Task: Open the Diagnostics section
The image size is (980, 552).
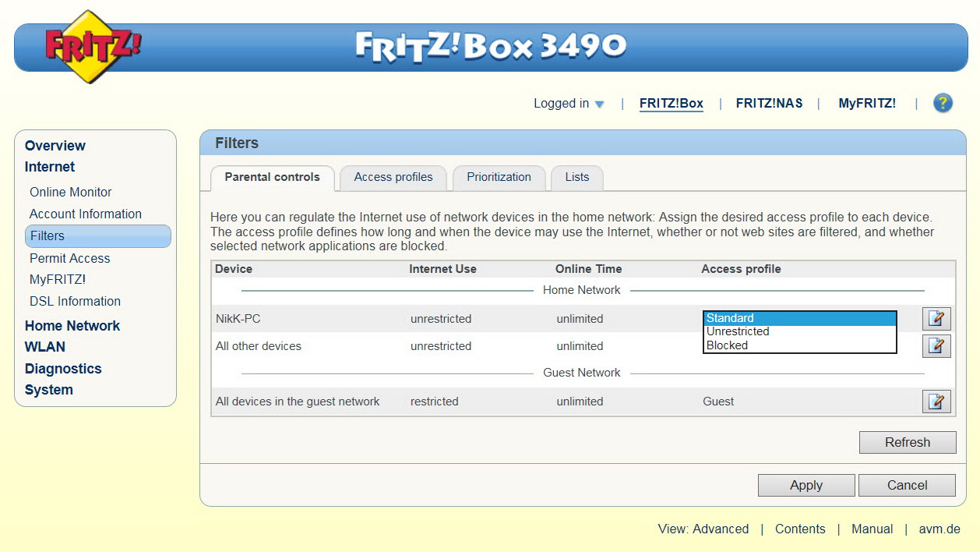Action: pyautogui.click(x=63, y=369)
